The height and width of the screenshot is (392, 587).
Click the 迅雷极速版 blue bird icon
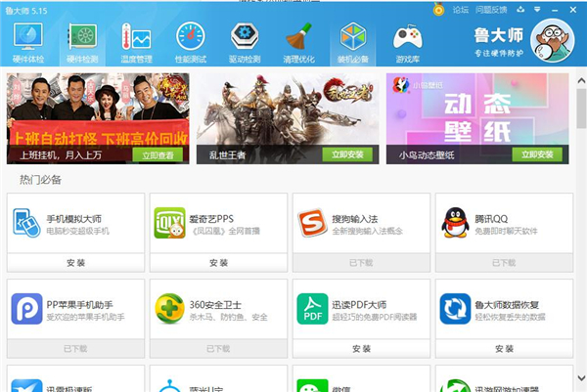(26, 386)
